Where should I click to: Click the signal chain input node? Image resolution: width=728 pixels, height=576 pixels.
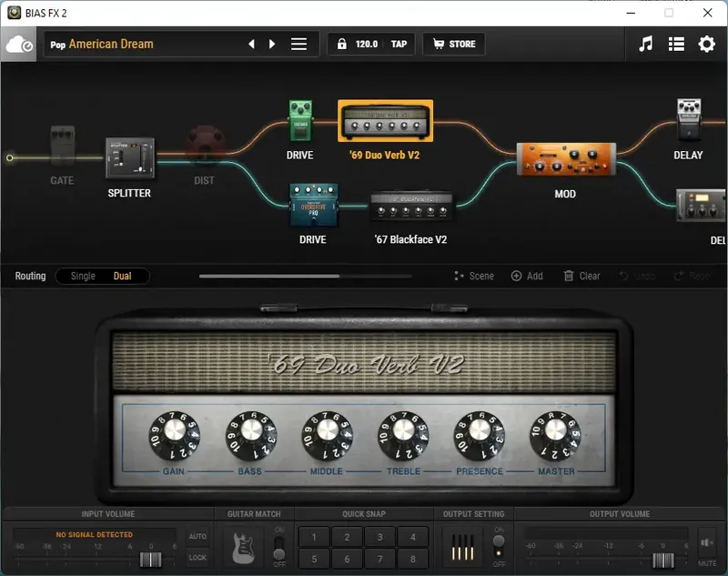tap(10, 157)
